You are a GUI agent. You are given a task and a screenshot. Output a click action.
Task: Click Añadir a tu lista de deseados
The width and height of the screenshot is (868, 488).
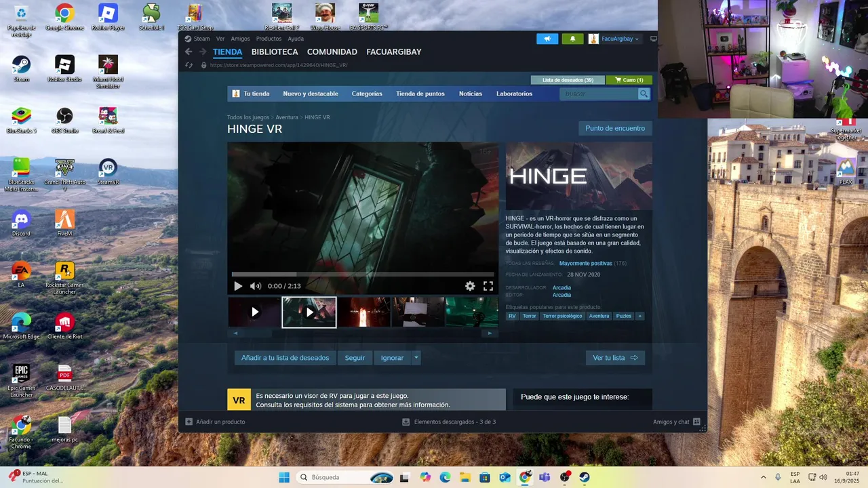tap(285, 358)
